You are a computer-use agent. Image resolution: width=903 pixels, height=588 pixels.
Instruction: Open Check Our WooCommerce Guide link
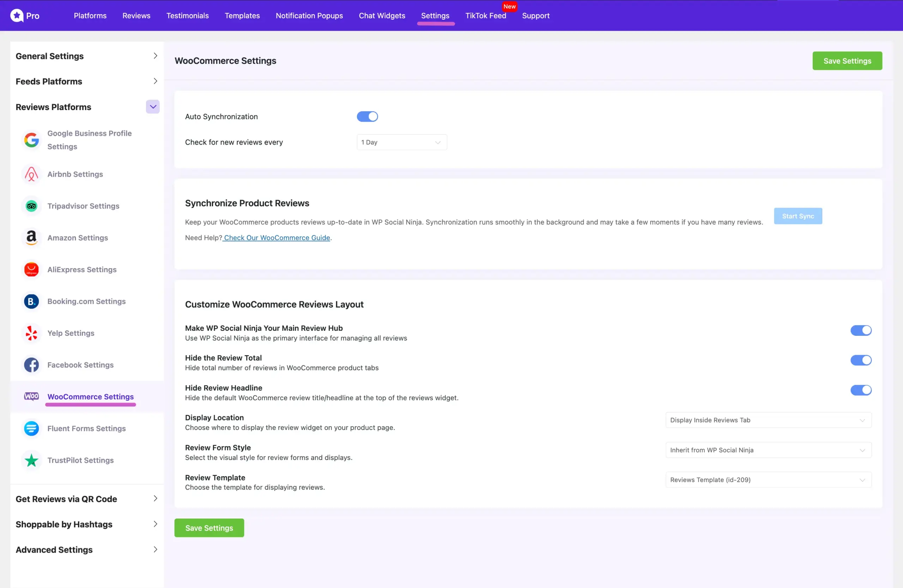(x=277, y=238)
